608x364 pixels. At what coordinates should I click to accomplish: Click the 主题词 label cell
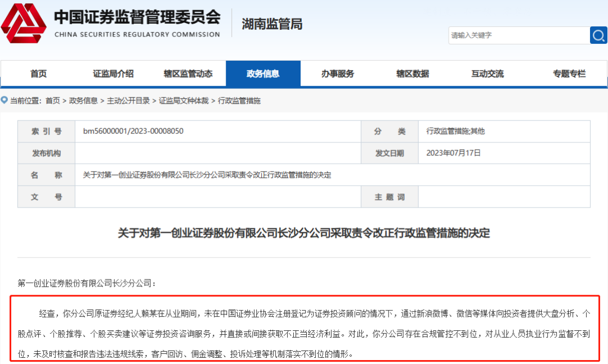click(390, 197)
